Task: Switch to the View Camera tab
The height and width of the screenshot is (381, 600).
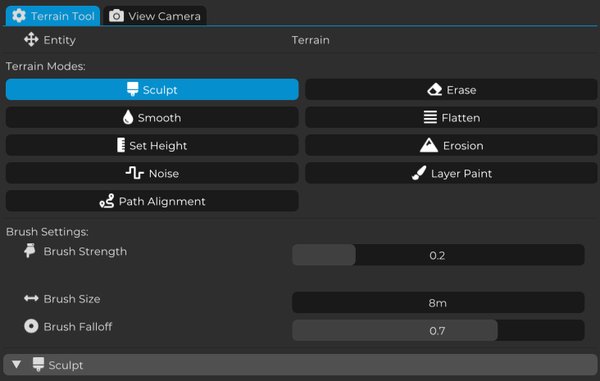Action: coord(155,16)
